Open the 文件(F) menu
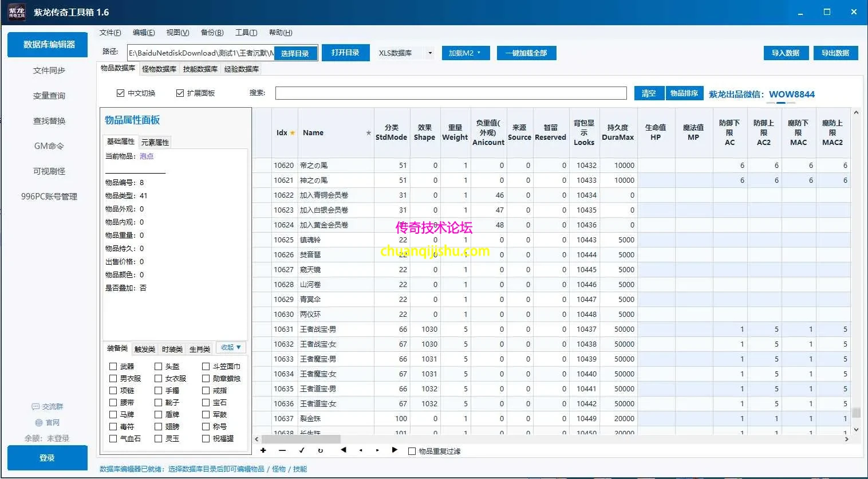 pyautogui.click(x=111, y=33)
